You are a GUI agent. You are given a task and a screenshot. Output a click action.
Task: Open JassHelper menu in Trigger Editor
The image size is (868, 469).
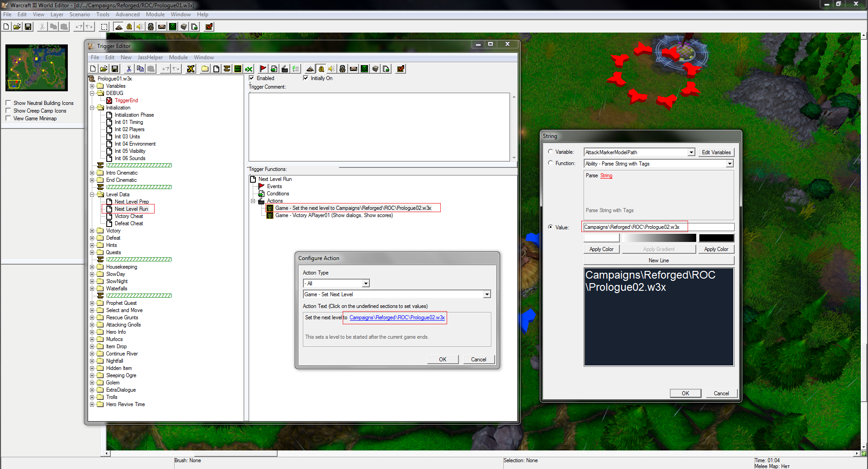(x=150, y=57)
